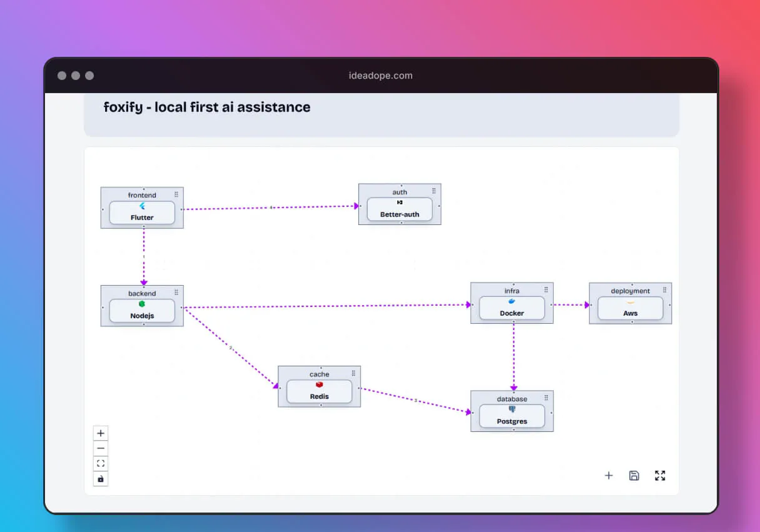760x532 pixels.
Task: Select the Nodejs tech label
Action: pos(142,316)
